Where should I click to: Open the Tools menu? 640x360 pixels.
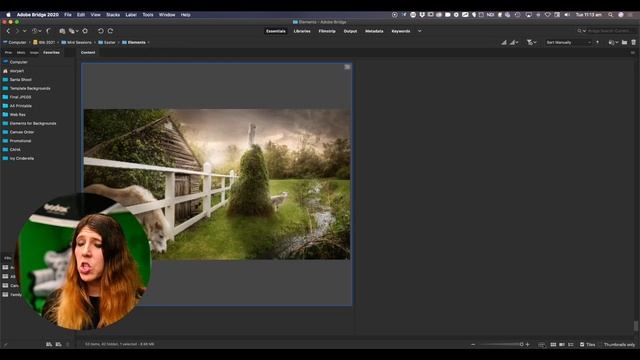click(x=148, y=15)
